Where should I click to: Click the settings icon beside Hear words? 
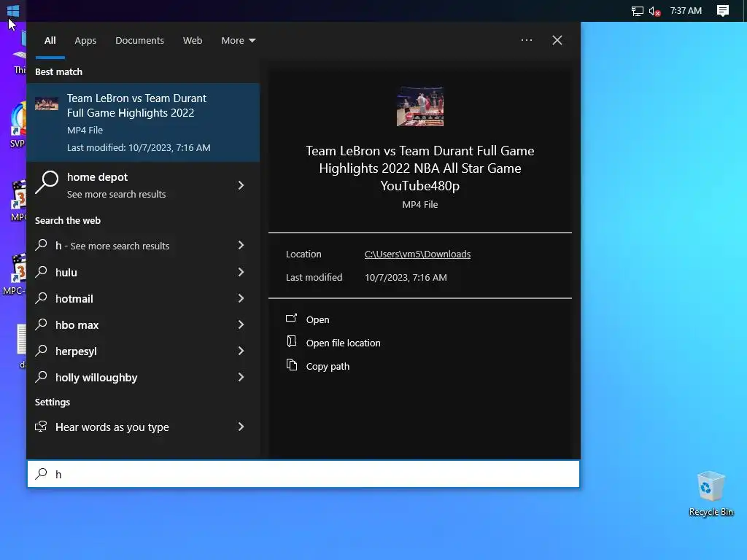click(42, 426)
